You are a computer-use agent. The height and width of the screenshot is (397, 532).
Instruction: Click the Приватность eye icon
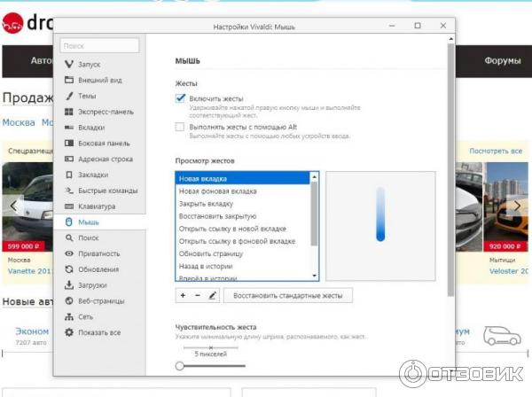click(69, 253)
